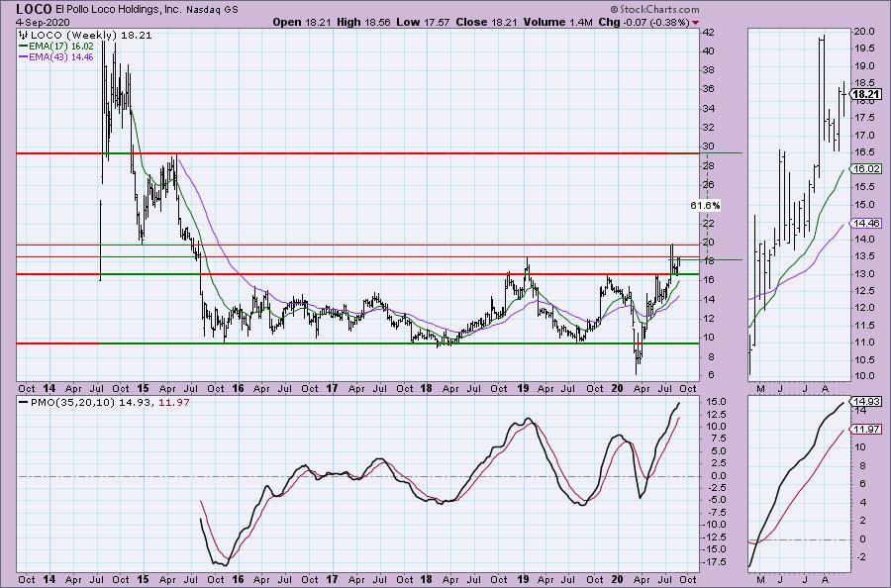Viewport: 891px width, 588px height.
Task: Click the 16.02 EMA tag on zoom panel
Action: point(866,168)
